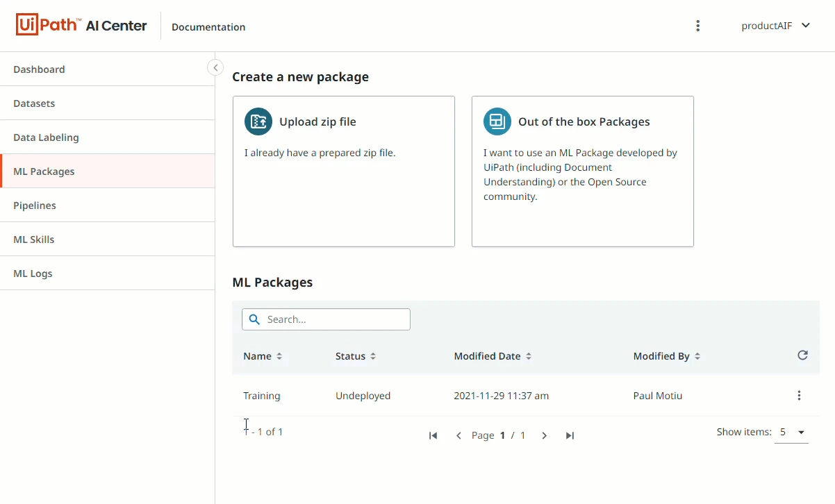Open the Documentation link
Image resolution: width=835 pixels, height=504 pixels.
pyautogui.click(x=208, y=27)
